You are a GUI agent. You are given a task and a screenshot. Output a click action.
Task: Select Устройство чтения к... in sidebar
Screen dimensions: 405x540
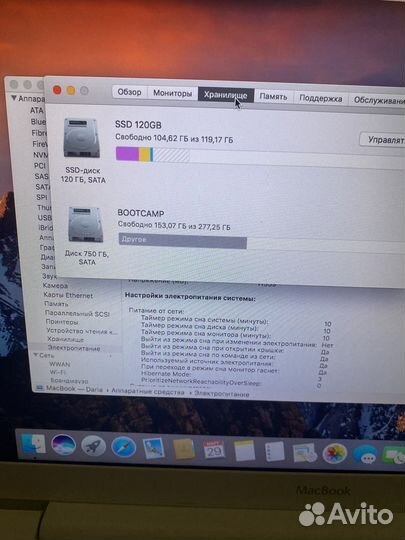coord(82,331)
